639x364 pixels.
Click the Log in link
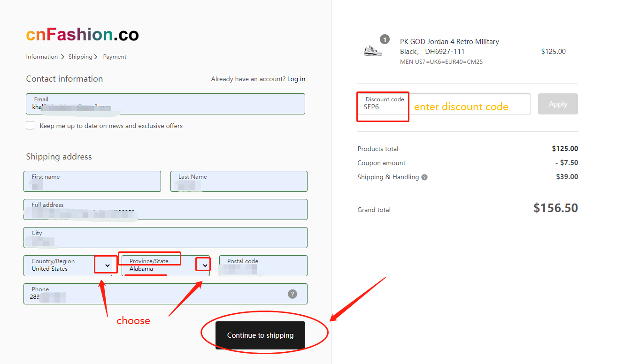pos(296,79)
